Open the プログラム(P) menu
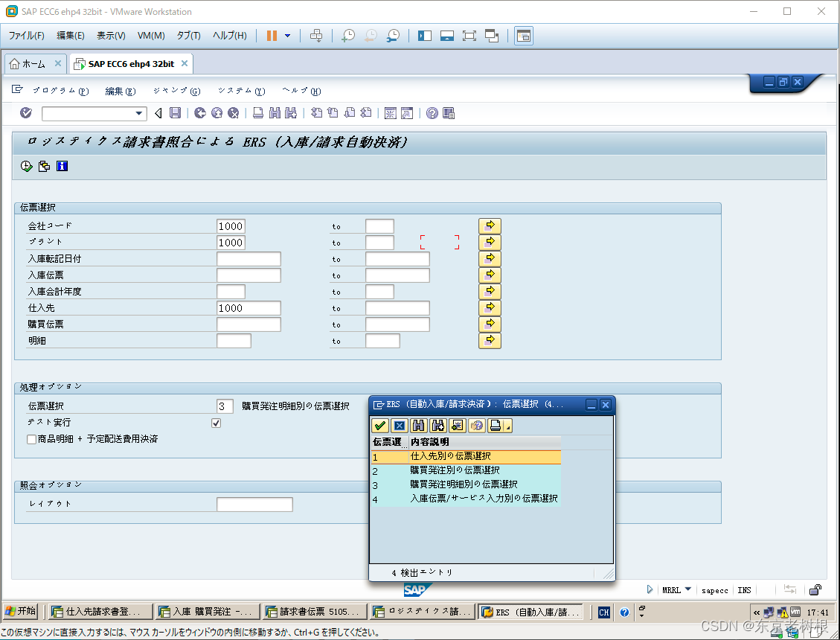The height and width of the screenshot is (640, 840). pyautogui.click(x=60, y=91)
